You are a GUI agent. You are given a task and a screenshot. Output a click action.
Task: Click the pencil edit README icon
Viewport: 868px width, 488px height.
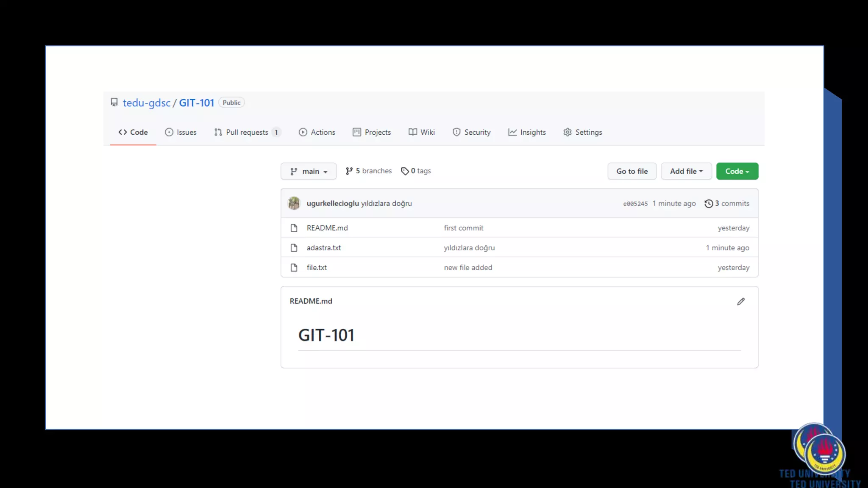pyautogui.click(x=740, y=302)
